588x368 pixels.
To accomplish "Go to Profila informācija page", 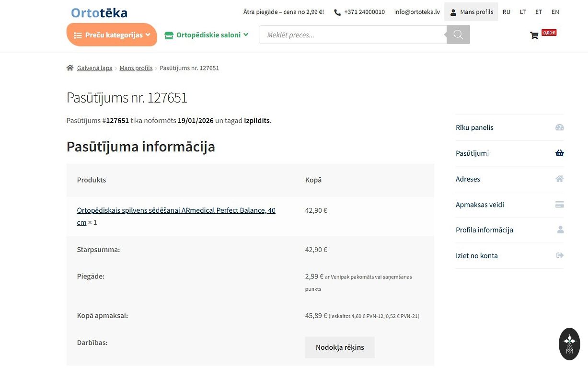I will click(x=484, y=230).
